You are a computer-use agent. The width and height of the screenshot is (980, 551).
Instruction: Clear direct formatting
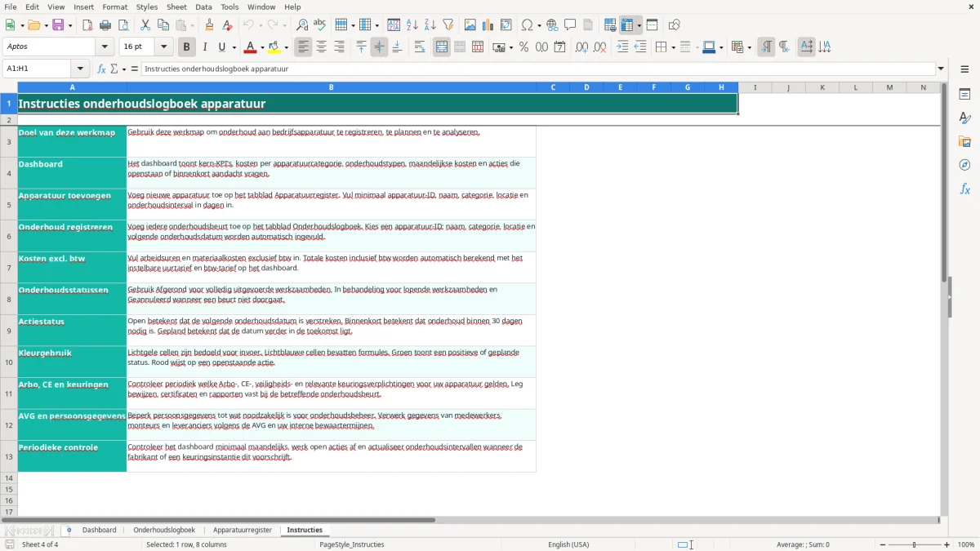coord(228,25)
